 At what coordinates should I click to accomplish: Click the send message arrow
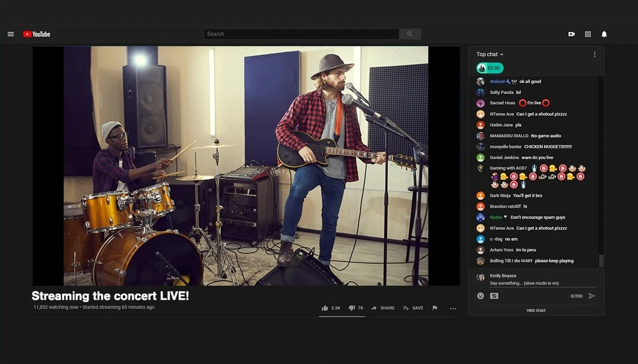(592, 296)
